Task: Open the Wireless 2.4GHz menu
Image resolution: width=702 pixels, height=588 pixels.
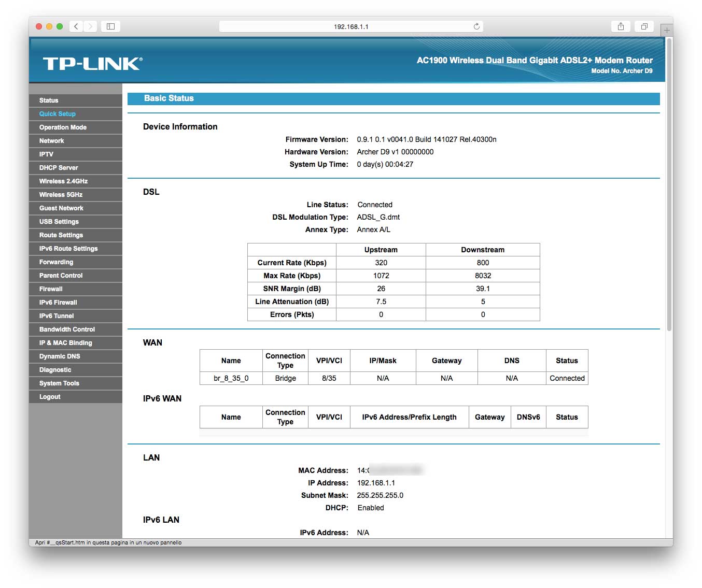Action: pos(63,181)
